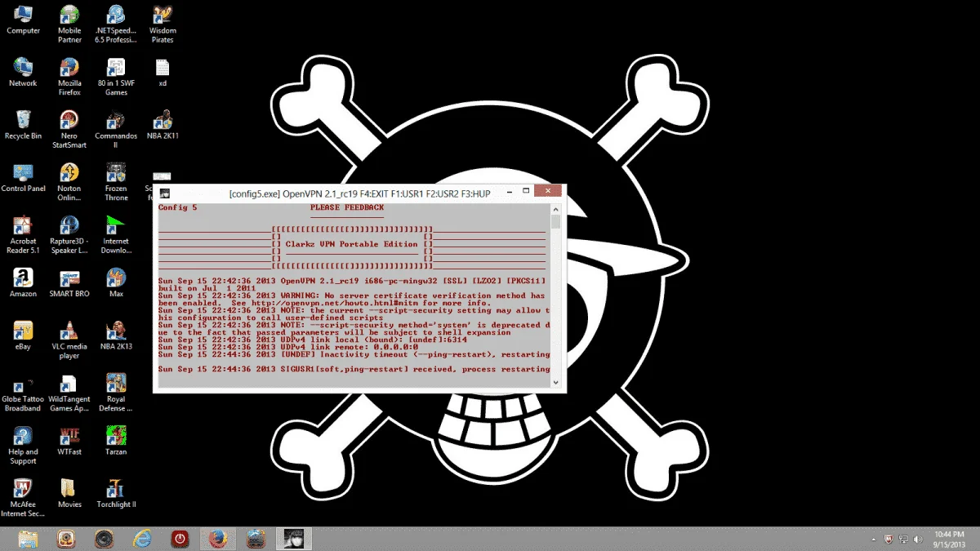Launch Mozilla Firefox from the desktop
The height and width of the screenshot is (551, 980).
(69, 77)
